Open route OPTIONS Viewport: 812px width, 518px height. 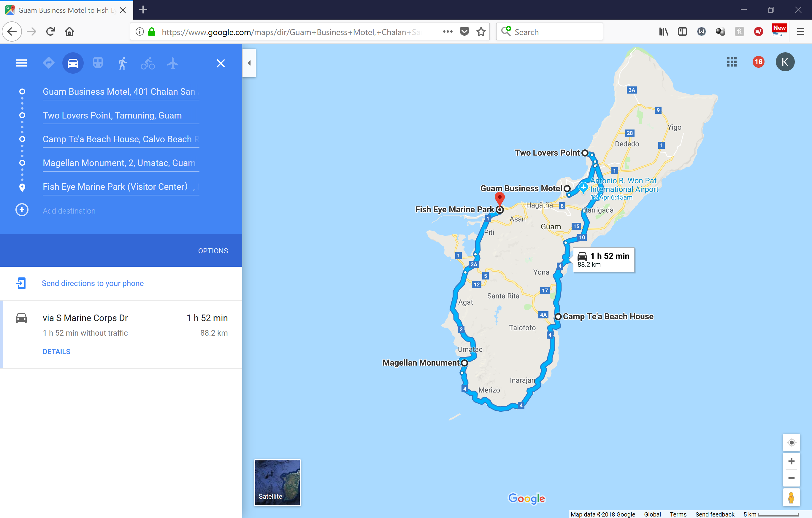tap(213, 251)
